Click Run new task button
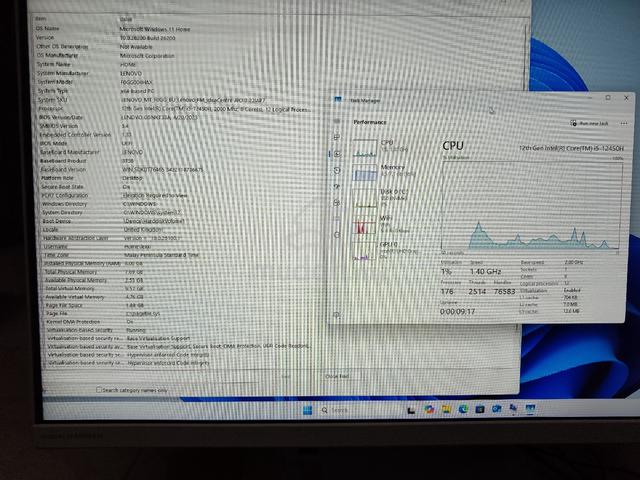 (x=589, y=123)
